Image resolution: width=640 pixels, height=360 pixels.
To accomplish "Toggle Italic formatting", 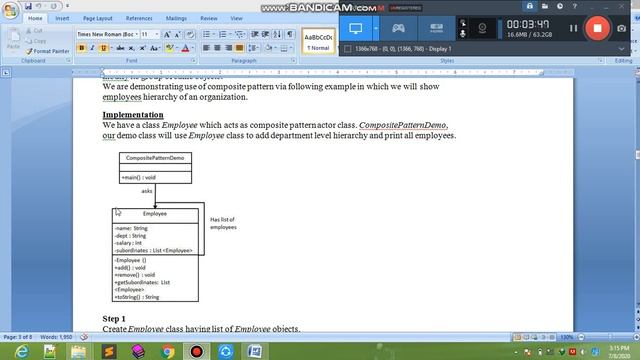I will tap(92, 48).
